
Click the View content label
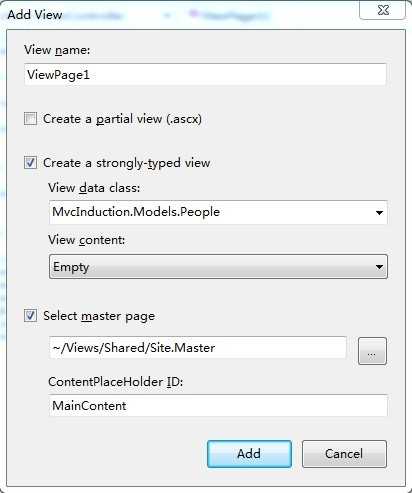[86, 240]
